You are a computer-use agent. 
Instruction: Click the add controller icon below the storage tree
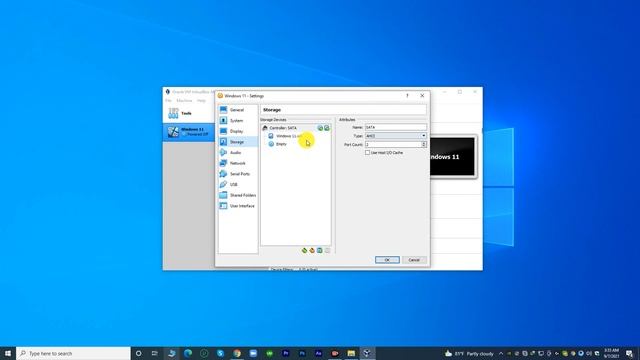coord(304,250)
